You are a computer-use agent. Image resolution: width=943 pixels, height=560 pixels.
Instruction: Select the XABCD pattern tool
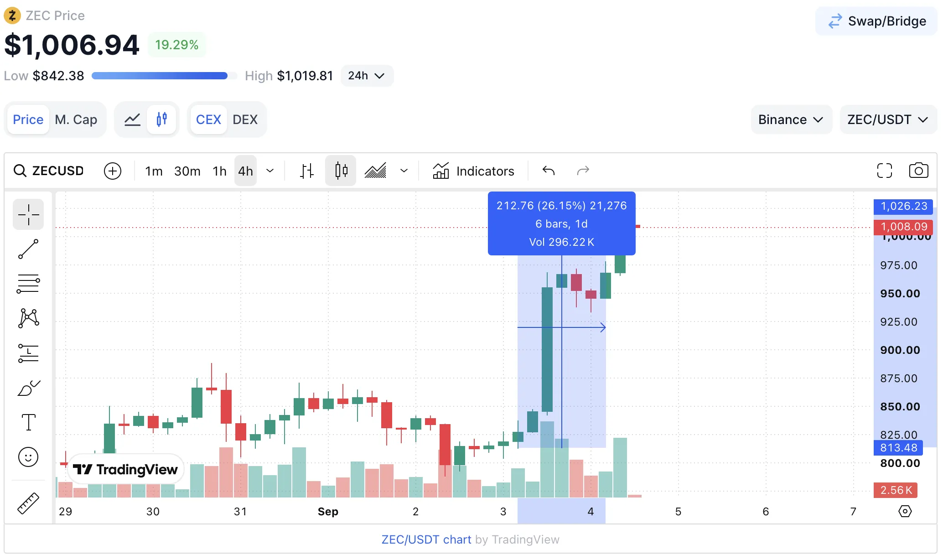(x=28, y=318)
